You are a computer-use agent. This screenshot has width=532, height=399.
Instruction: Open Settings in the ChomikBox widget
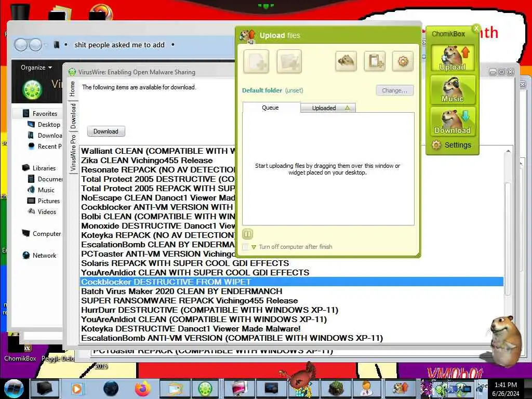(x=452, y=145)
